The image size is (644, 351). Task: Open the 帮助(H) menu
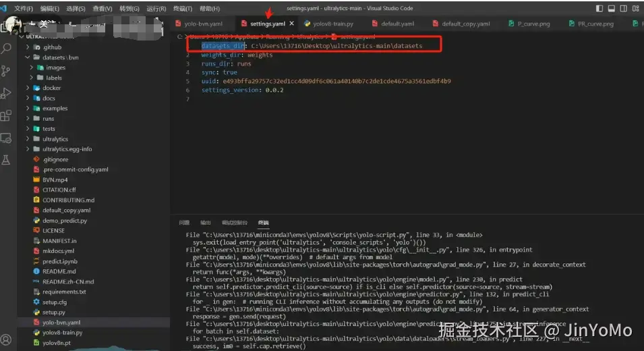tap(210, 8)
